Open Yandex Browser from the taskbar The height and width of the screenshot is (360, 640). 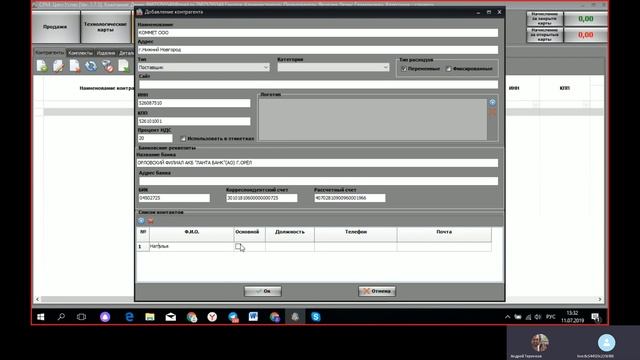(x=212, y=317)
